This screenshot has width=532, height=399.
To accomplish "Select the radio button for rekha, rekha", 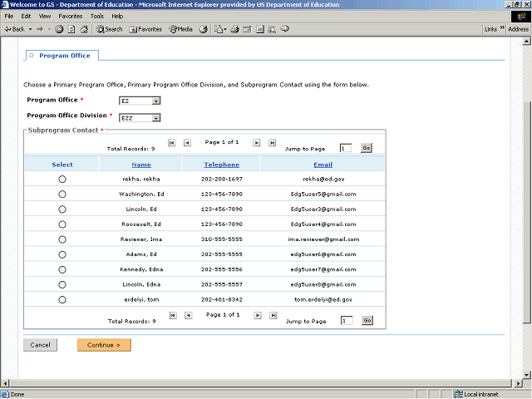I will (x=62, y=180).
